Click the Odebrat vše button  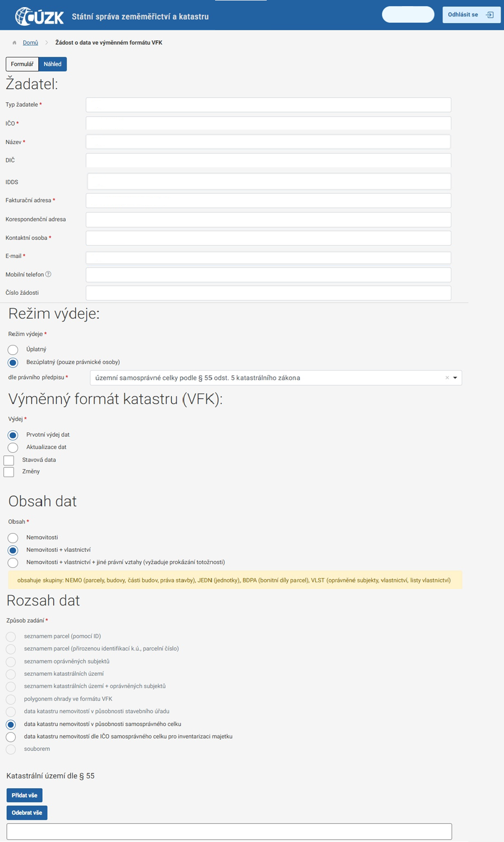tap(27, 813)
